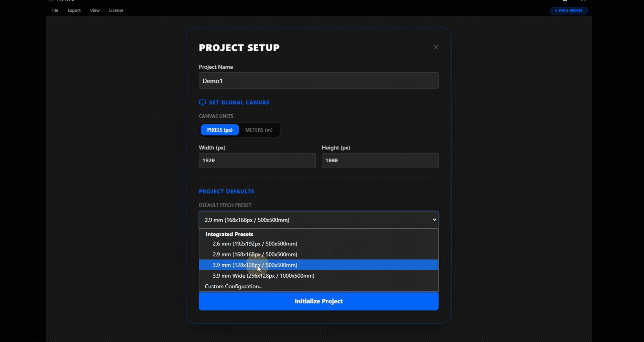Click the monitor icon beside Set Global Canvas

202,103
